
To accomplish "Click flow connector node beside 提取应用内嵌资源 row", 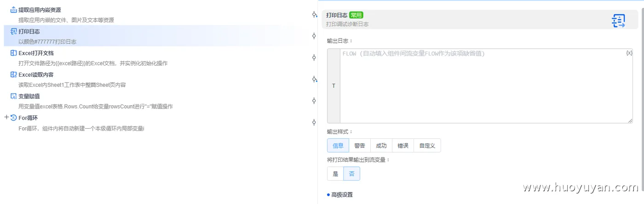I will [x=314, y=14].
